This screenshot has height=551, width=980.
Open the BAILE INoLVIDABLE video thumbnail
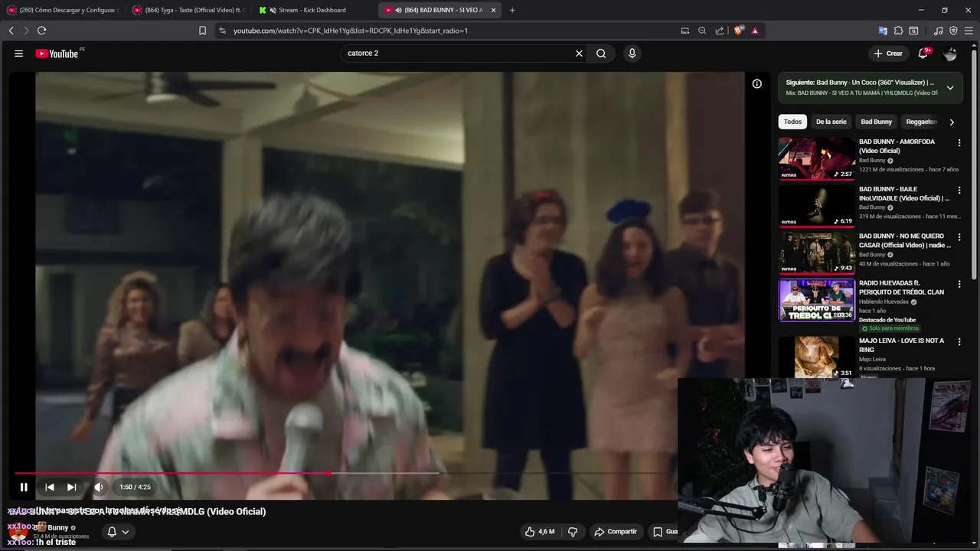817,206
